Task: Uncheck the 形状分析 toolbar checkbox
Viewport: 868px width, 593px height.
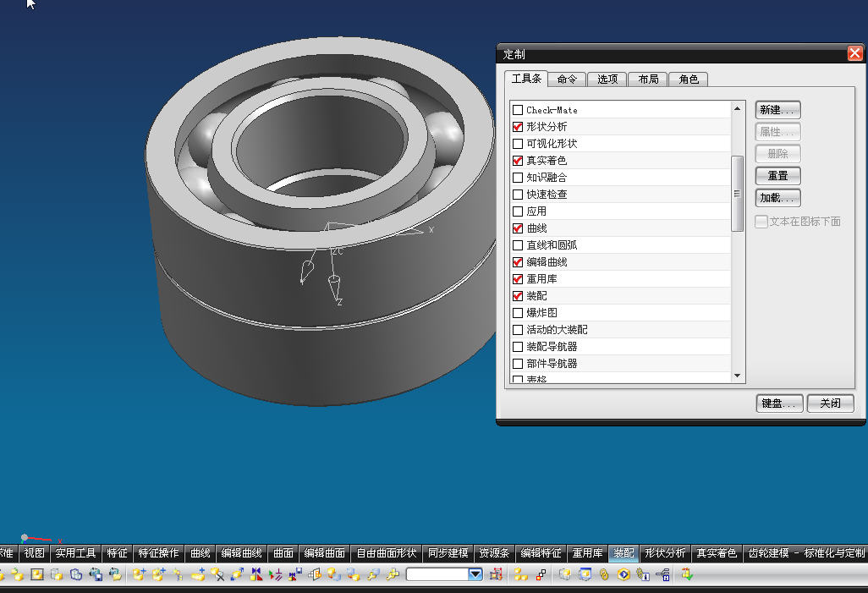Action: pyautogui.click(x=518, y=127)
